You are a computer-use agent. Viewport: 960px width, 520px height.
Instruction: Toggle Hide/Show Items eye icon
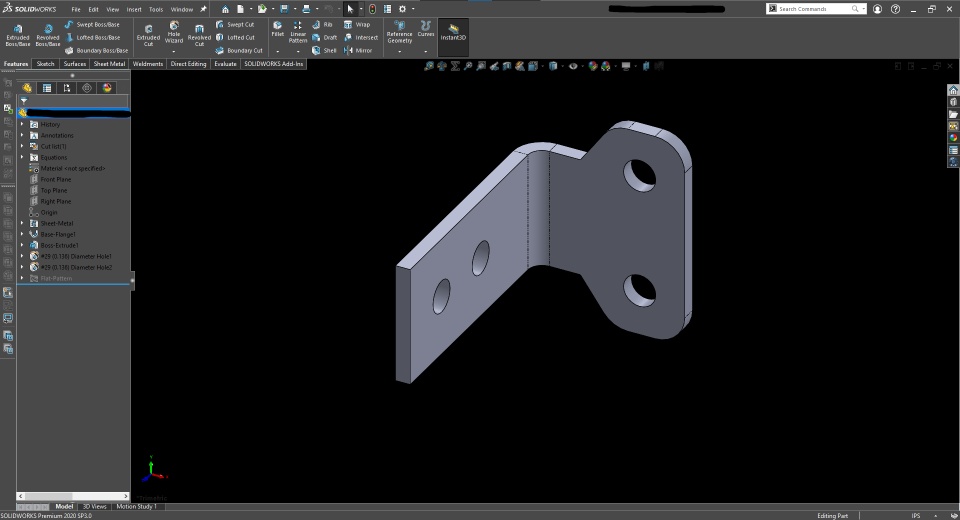(x=573, y=66)
